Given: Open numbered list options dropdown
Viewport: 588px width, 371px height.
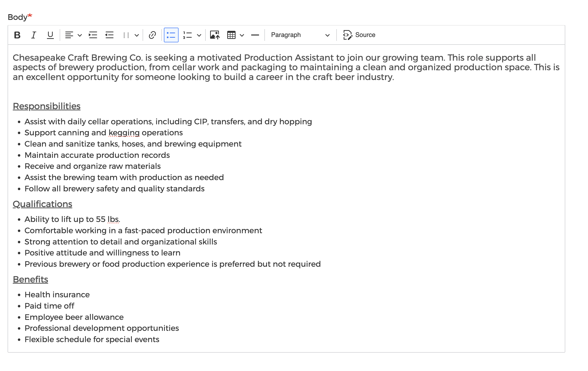Looking at the screenshot, I should click(x=199, y=35).
